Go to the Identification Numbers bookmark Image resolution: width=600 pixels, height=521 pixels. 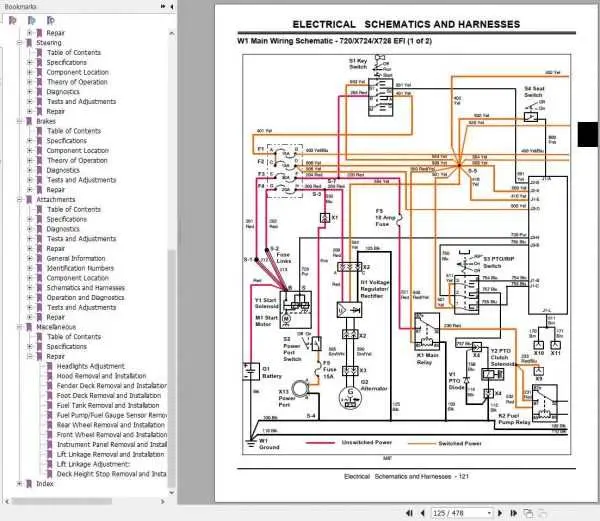pos(80,269)
